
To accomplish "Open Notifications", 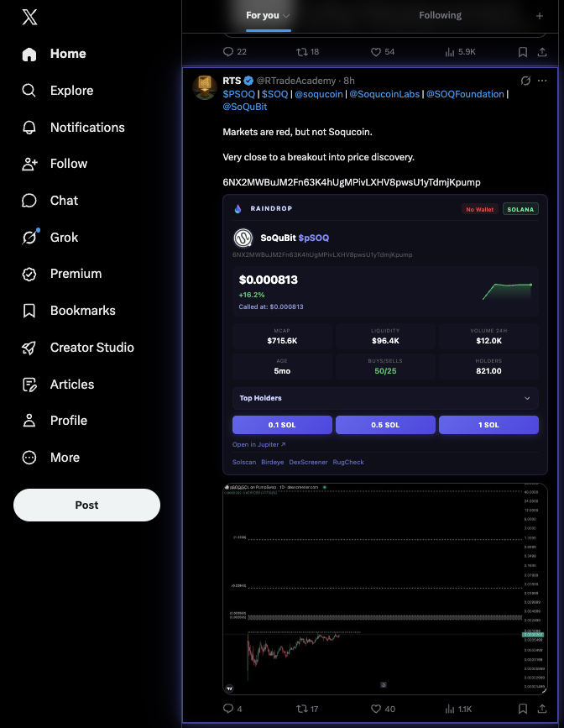I will coord(73,128).
